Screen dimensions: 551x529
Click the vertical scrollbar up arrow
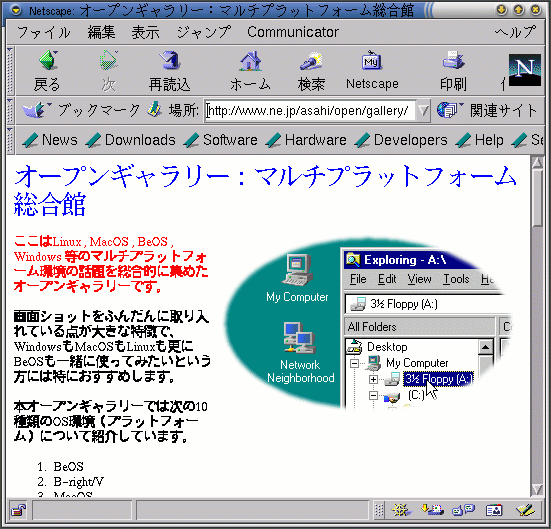point(537,162)
